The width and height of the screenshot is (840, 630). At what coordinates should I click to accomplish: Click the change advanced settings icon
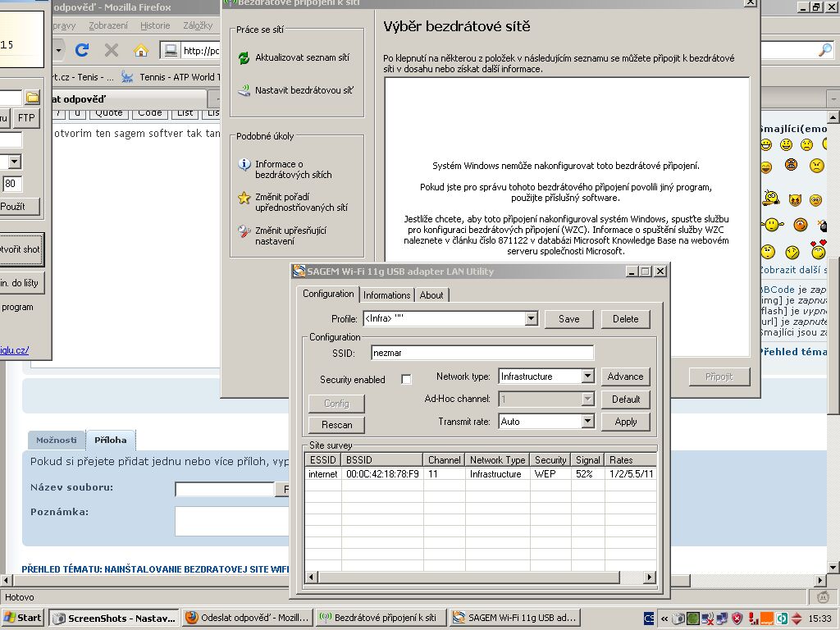point(244,231)
